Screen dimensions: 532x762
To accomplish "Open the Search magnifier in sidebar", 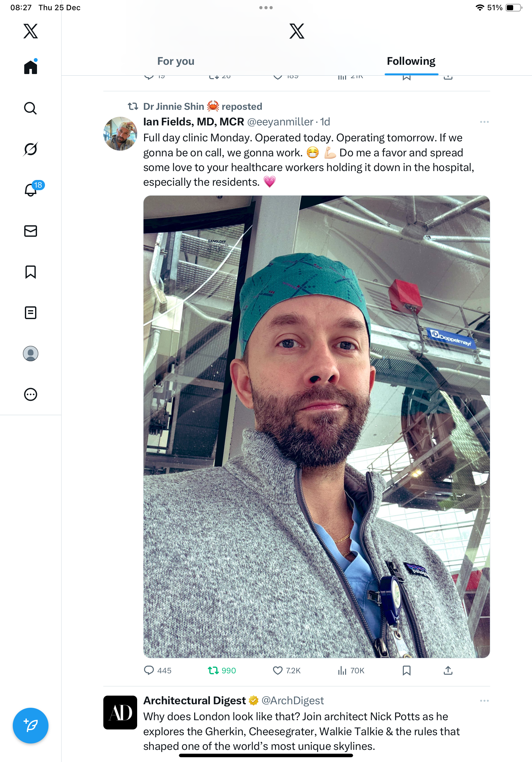I will 31,108.
